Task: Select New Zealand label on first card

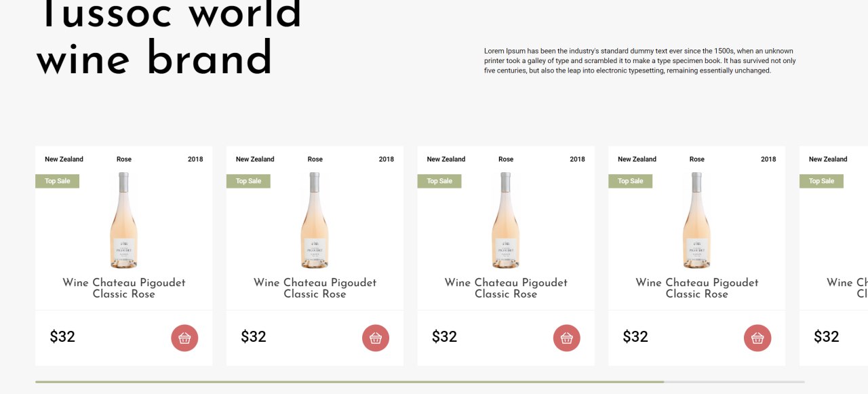Action: pos(64,159)
